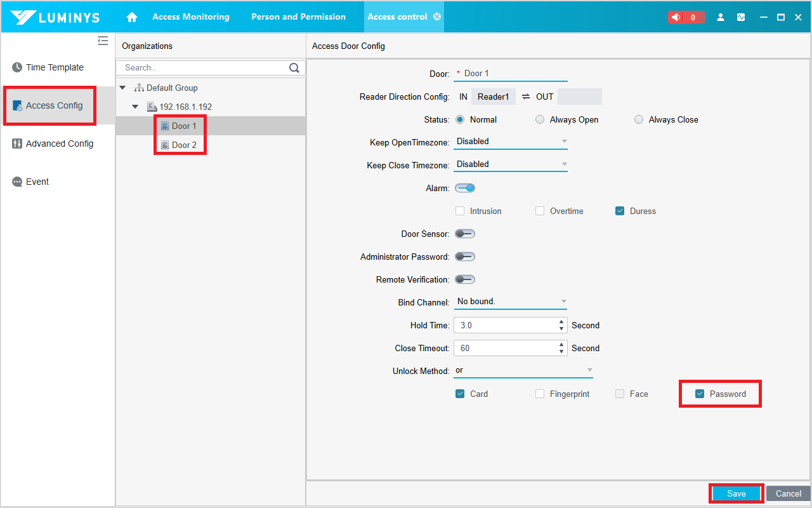Enable the Door Sensor switch
The image size is (812, 508).
[x=465, y=234]
